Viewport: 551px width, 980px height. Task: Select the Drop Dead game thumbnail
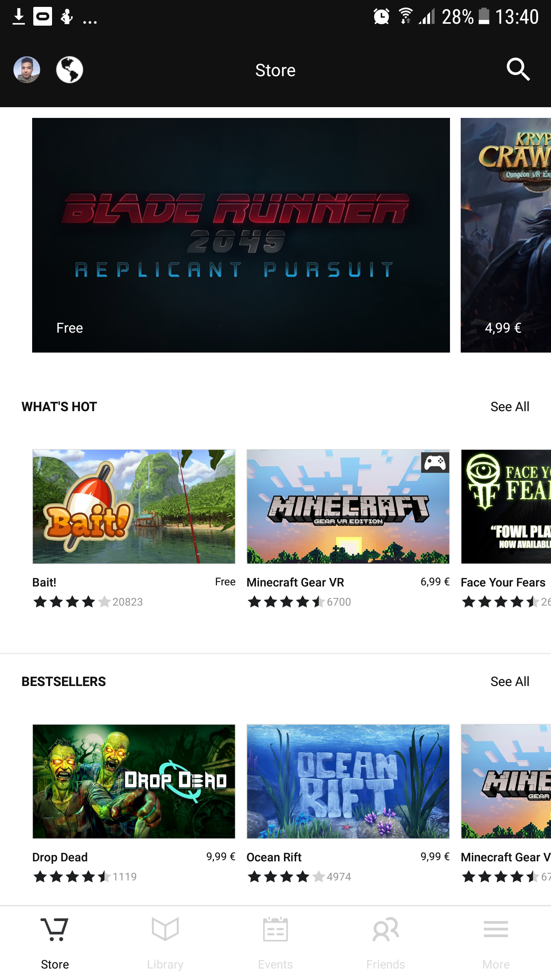pos(134,781)
